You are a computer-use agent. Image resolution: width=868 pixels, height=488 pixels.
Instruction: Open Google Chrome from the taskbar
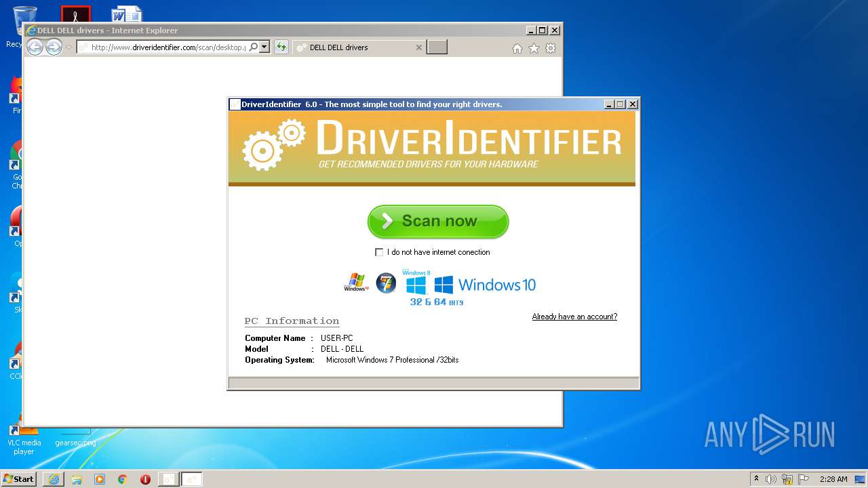[122, 479]
